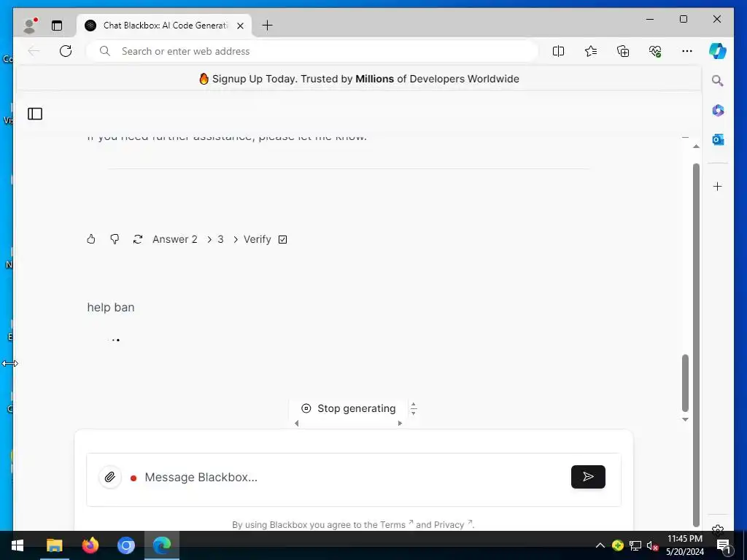Open Browser essentials heart icon
Image resolution: width=747 pixels, height=560 pixels.
point(655,51)
